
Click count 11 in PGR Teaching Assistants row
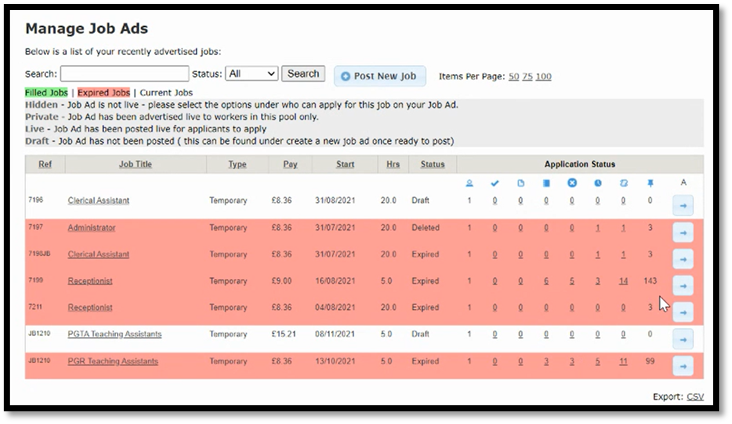[x=623, y=361]
